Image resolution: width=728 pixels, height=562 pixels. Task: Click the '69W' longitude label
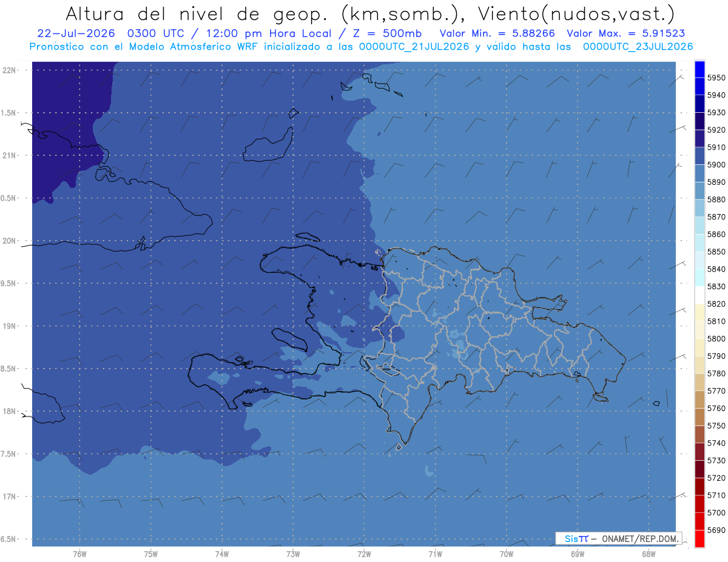click(x=578, y=554)
